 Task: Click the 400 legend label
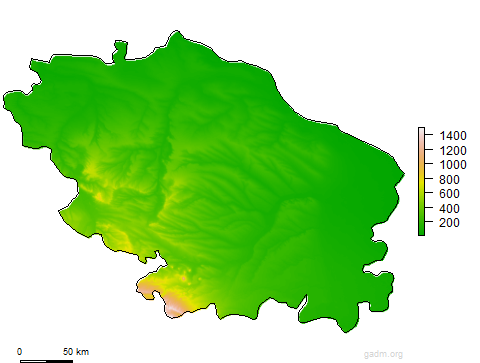[449, 209]
